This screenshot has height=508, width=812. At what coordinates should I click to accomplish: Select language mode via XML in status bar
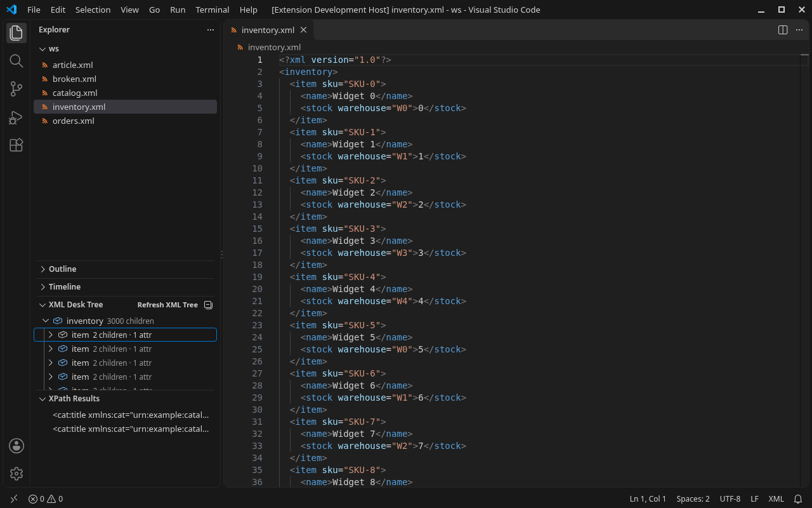pos(776,499)
